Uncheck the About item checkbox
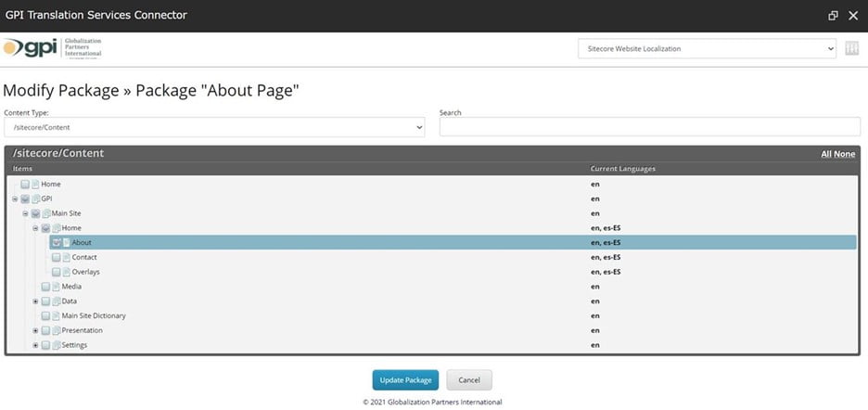Viewport: 868px width, 410px height. (56, 243)
